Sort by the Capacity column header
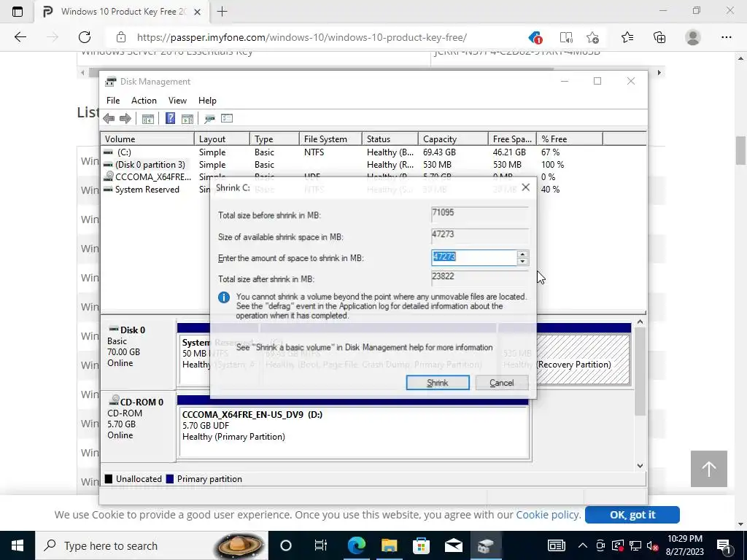The height and width of the screenshot is (560, 747). pyautogui.click(x=453, y=139)
